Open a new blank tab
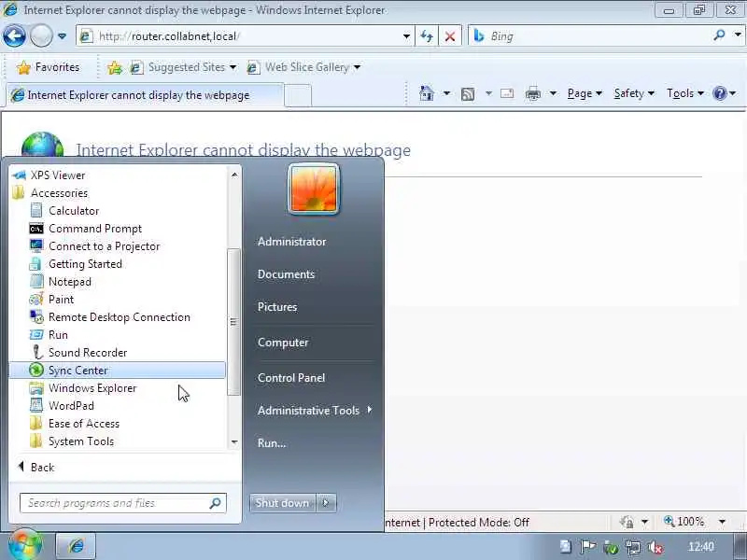The height and width of the screenshot is (560, 747). (x=298, y=95)
